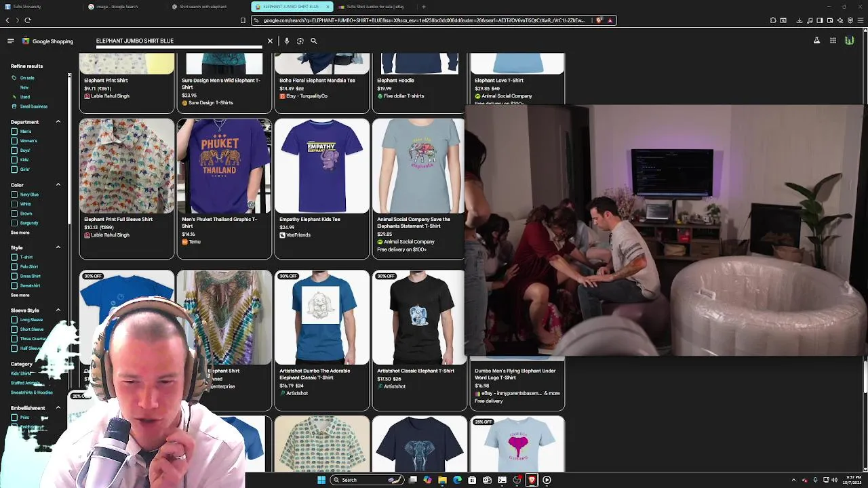Open Brave Shields icon in address bar
Viewport: 868px width, 488px height.
(x=599, y=20)
